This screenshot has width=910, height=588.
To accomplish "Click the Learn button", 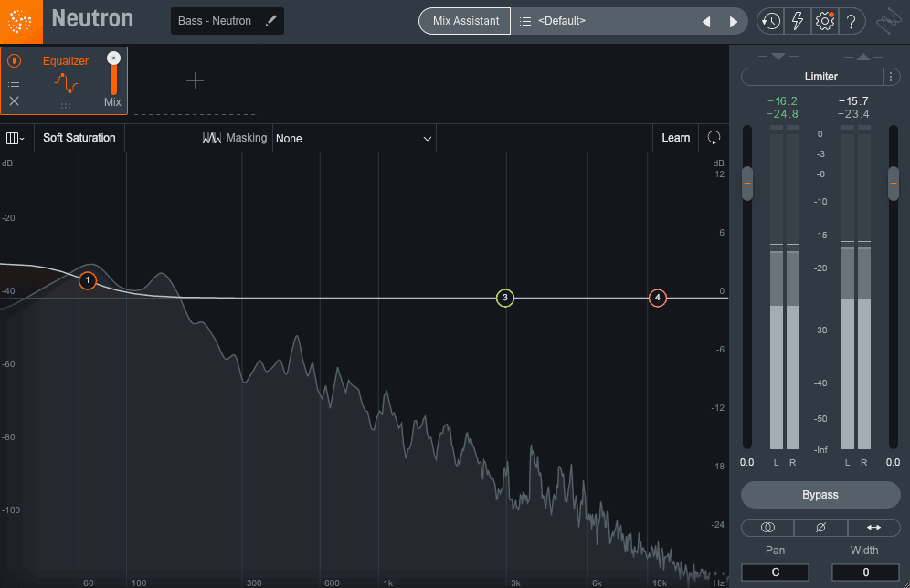I will click(675, 138).
